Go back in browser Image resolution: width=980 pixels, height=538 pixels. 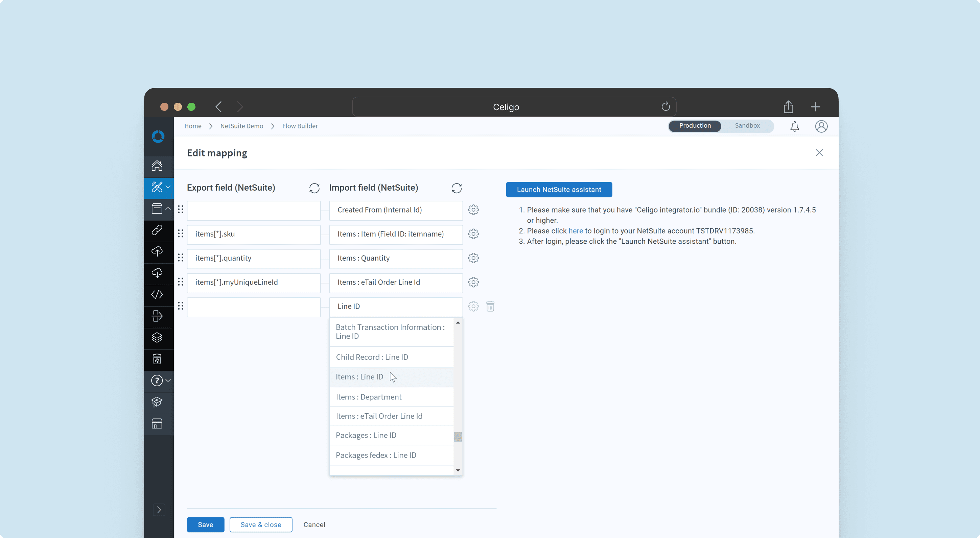tap(218, 107)
